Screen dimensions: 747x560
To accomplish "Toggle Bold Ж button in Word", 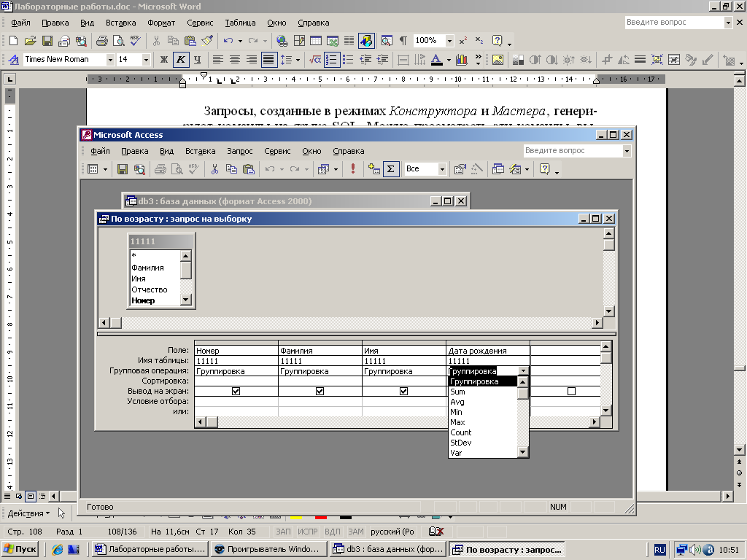I will 164,60.
